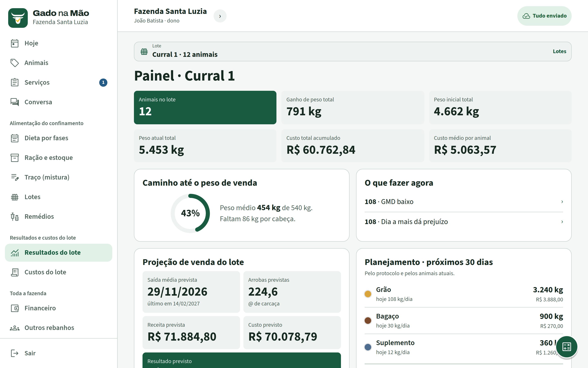Click the Lotes fence icon in sidebar
The width and height of the screenshot is (588, 368).
14,197
